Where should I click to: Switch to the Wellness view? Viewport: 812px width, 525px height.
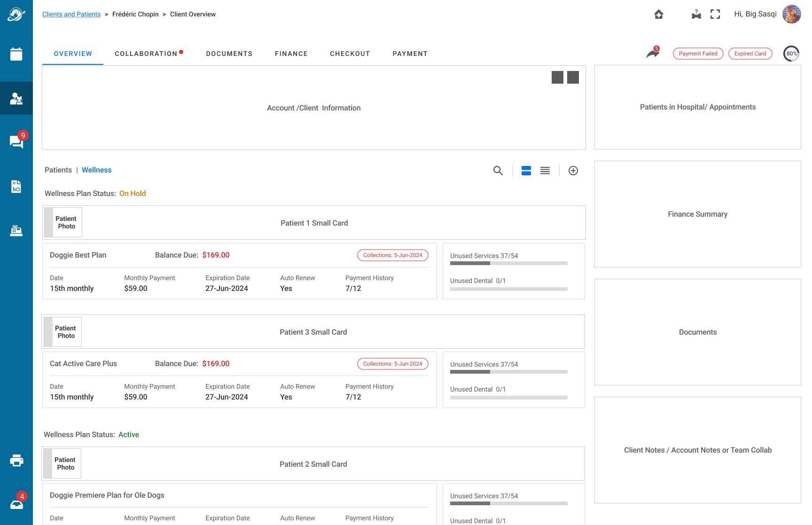pos(97,170)
